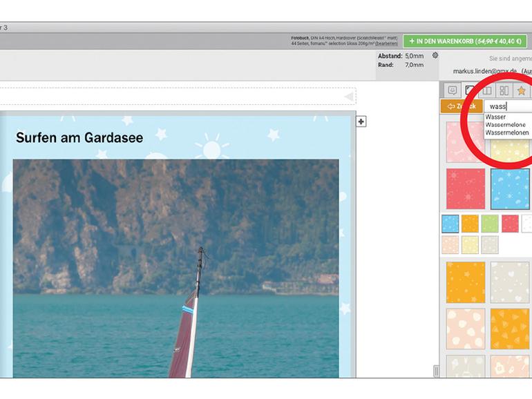Select the grey hearts background thumbnail
532x399 pixels.
pyautogui.click(x=510, y=282)
